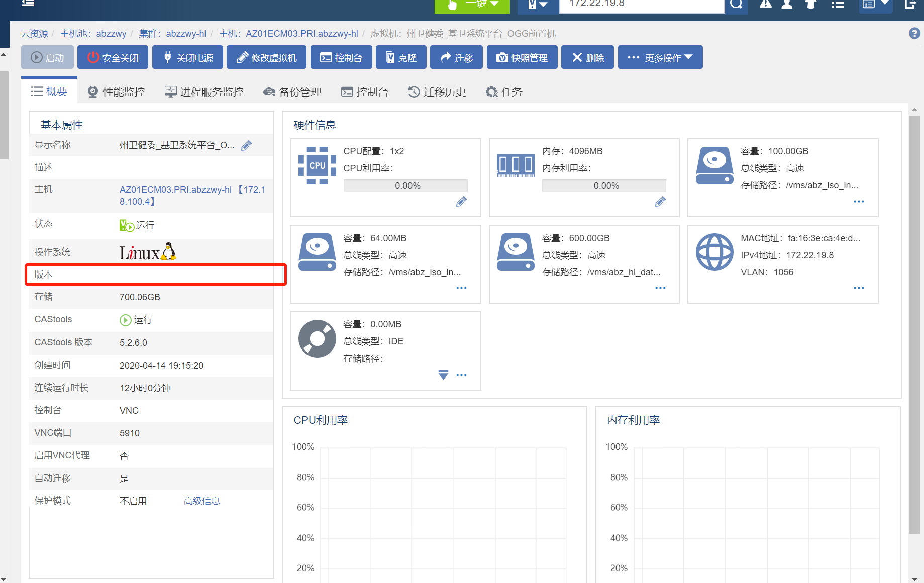Open the user profile icon
Viewport: 924px width, 583px height.
pos(787,4)
